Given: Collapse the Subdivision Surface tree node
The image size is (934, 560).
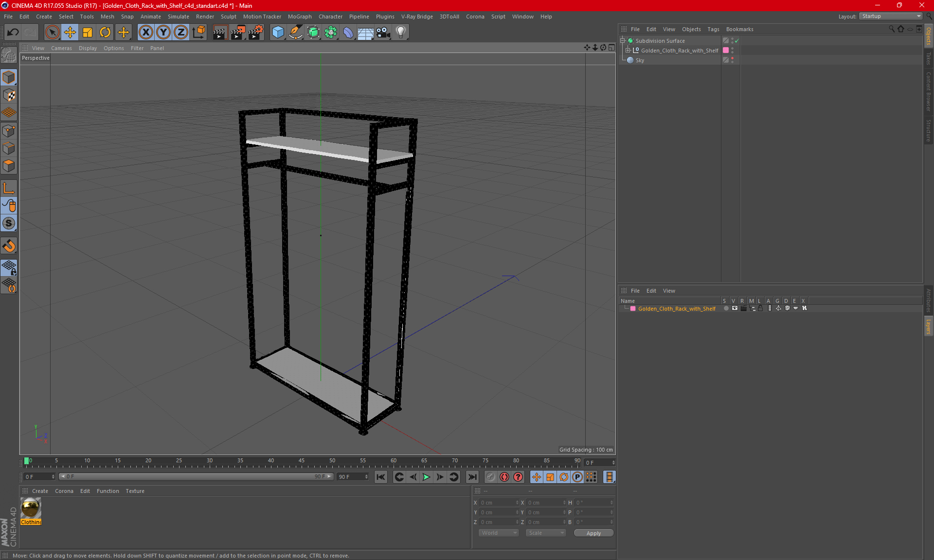Looking at the screenshot, I should click(623, 41).
